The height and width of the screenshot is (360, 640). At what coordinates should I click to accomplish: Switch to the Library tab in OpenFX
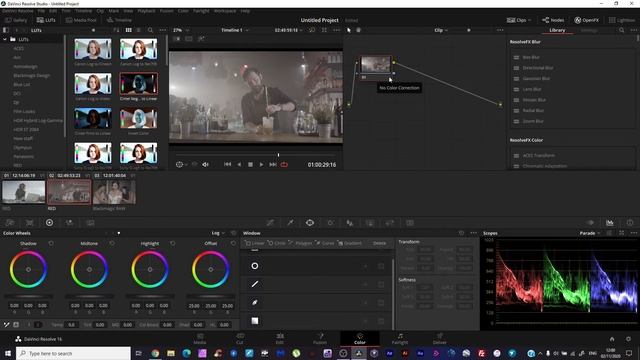(x=557, y=30)
